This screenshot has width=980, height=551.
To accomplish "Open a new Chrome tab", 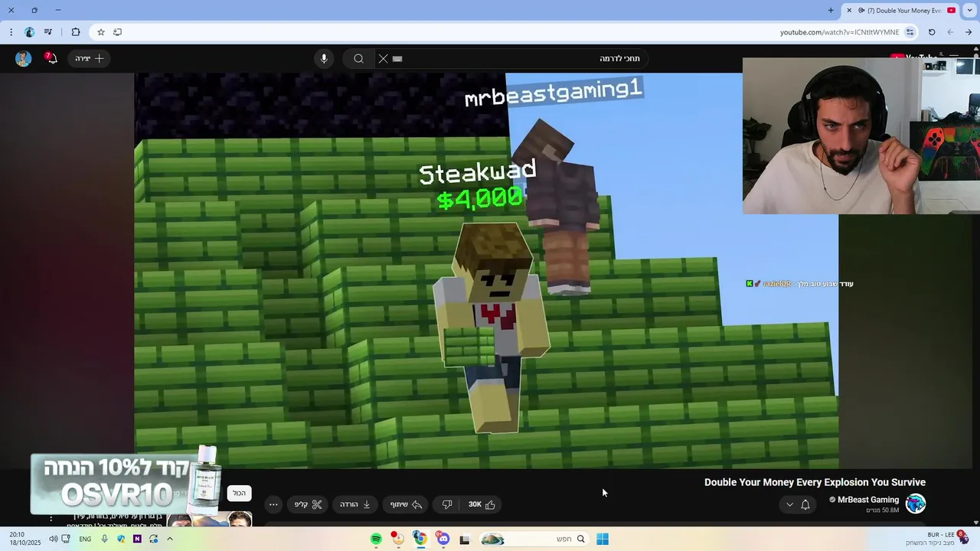I will (831, 10).
